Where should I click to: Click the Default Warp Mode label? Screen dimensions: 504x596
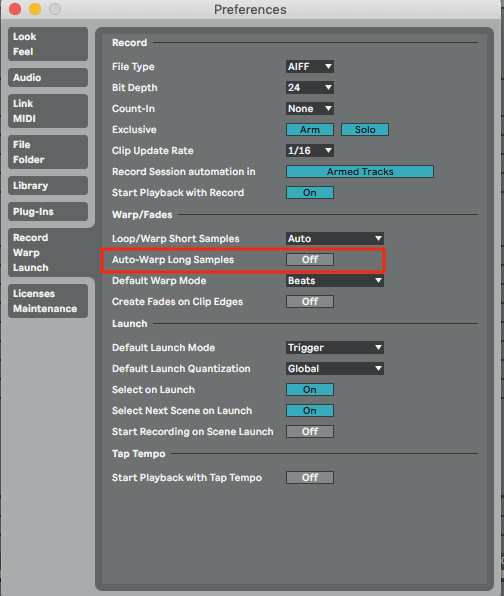pos(159,281)
